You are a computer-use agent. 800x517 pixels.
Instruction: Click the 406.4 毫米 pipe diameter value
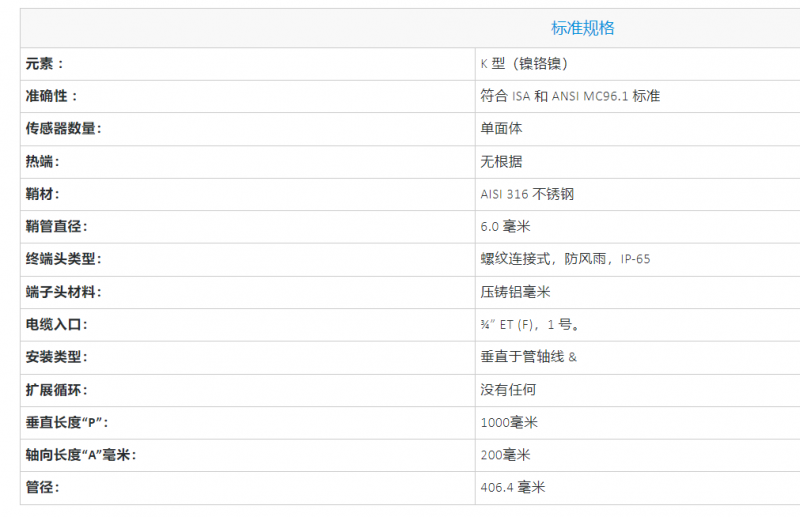click(x=512, y=488)
